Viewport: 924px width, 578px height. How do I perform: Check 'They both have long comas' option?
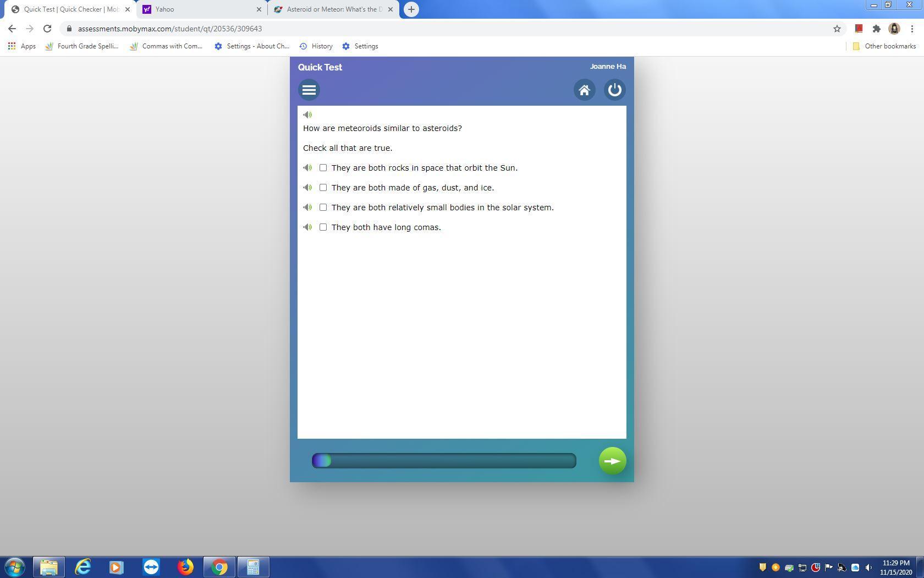click(x=323, y=227)
